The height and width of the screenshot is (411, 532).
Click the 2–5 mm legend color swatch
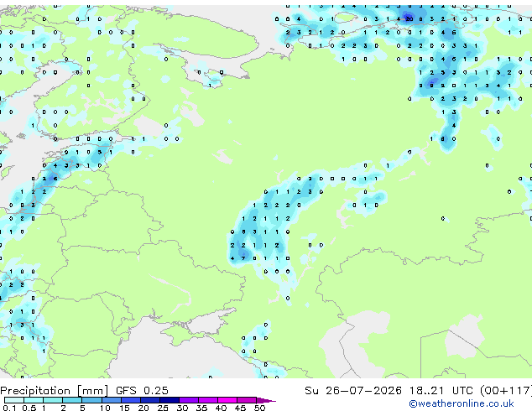click(72, 400)
